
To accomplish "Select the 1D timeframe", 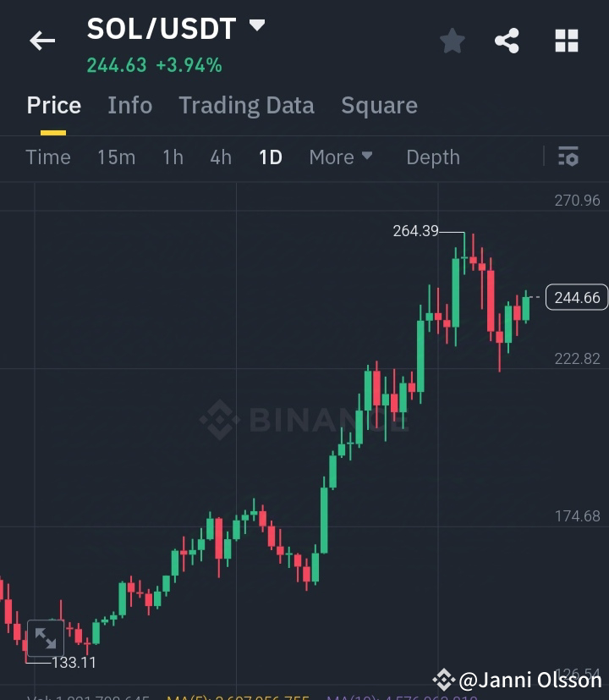I will [x=271, y=157].
